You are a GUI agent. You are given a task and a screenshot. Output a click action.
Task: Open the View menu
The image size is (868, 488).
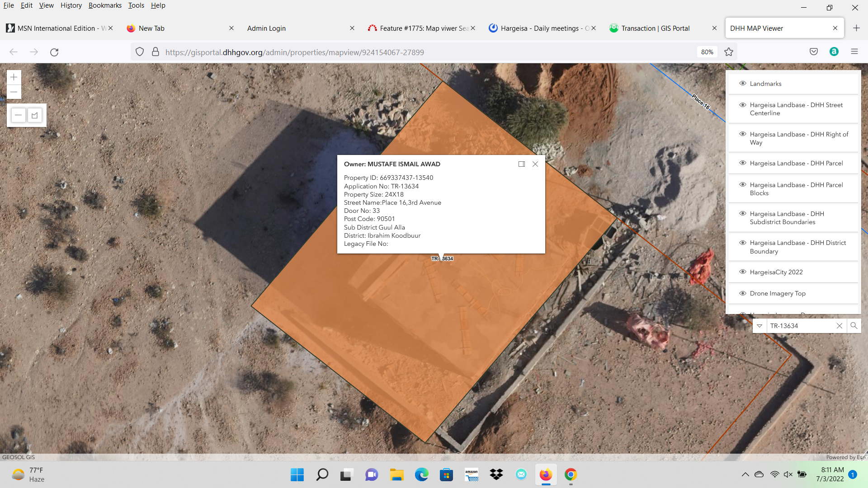pyautogui.click(x=46, y=5)
